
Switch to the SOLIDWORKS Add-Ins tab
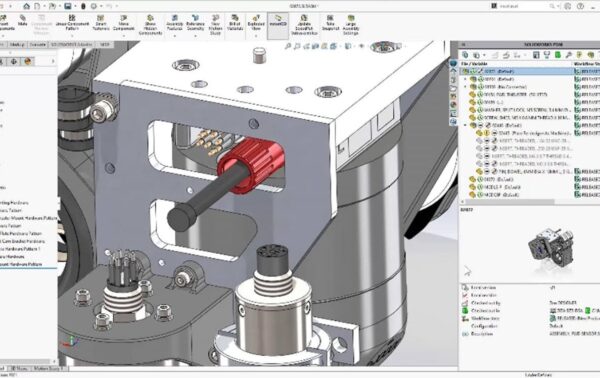click(71, 45)
